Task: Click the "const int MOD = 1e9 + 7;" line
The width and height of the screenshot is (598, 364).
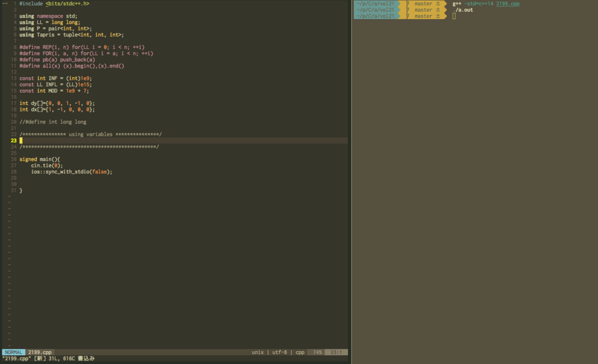Action: click(x=54, y=90)
